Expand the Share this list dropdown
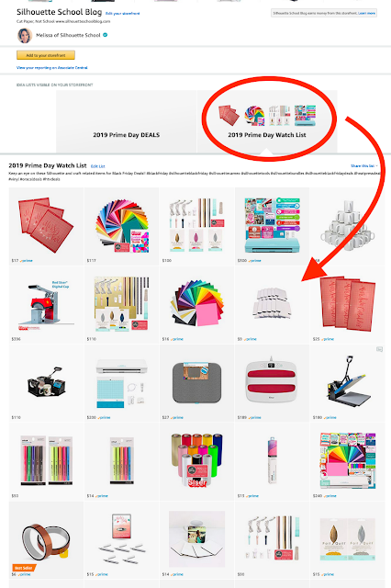 364,165
